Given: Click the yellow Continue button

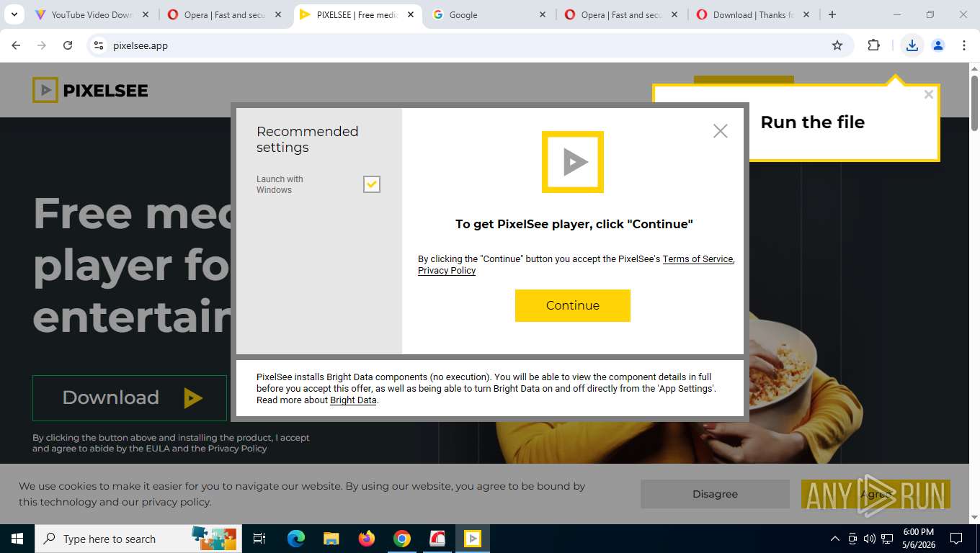Looking at the screenshot, I should tap(572, 305).
